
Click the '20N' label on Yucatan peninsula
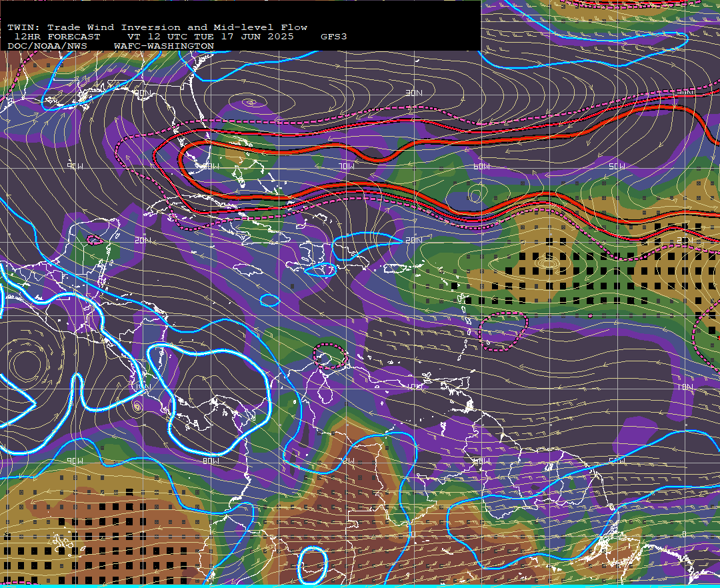(143, 240)
